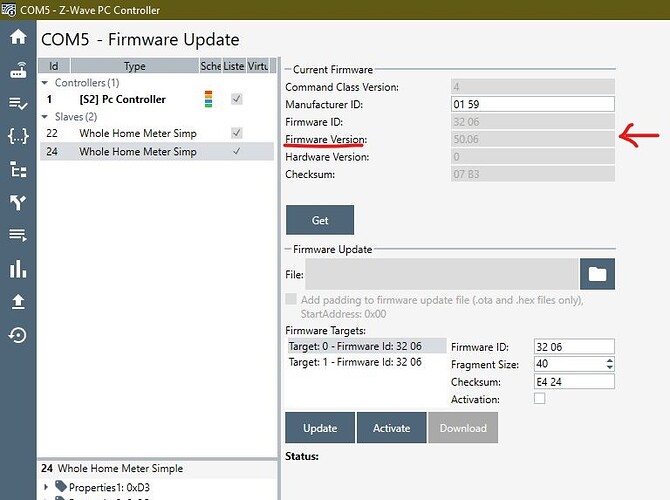
Task: Click the security scheme color bars of Pc Controller
Action: (209, 99)
